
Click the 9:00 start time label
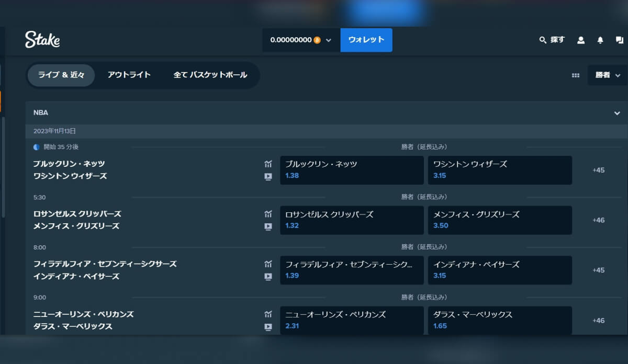click(x=40, y=298)
